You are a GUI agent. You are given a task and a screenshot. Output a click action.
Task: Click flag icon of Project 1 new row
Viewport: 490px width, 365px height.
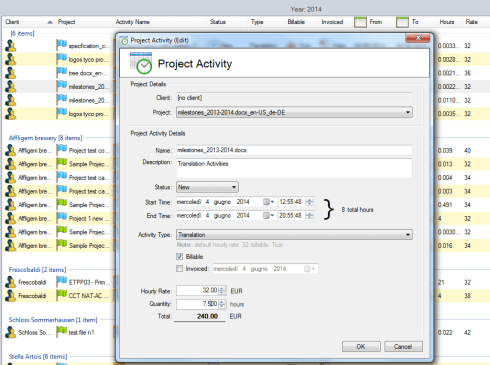[62, 218]
